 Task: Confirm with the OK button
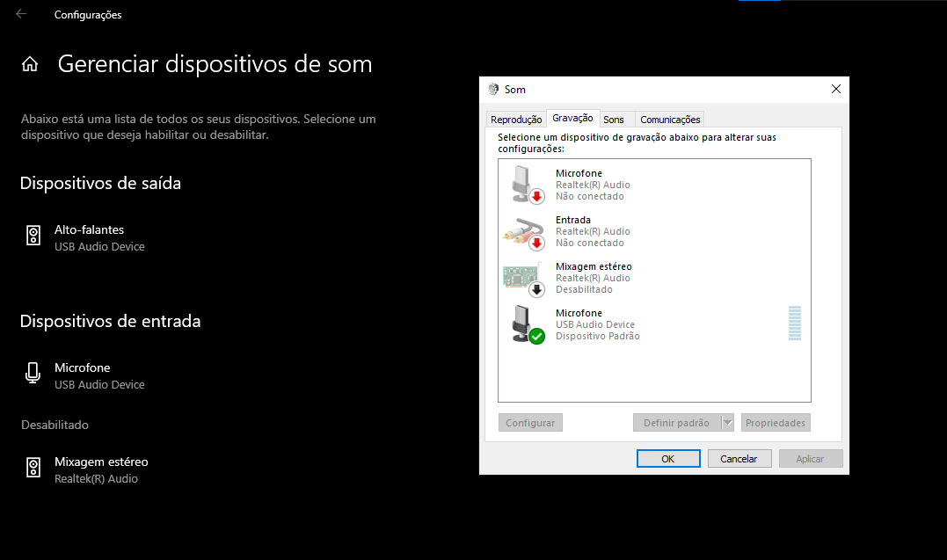(668, 459)
